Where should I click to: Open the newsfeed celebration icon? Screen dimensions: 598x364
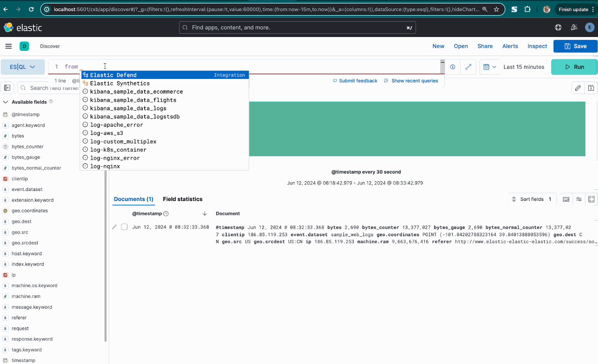point(574,27)
